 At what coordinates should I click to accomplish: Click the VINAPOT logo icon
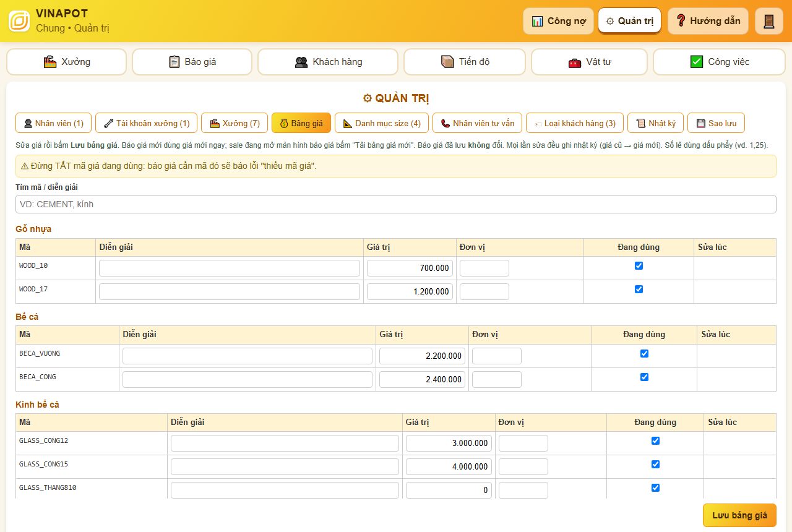19,21
